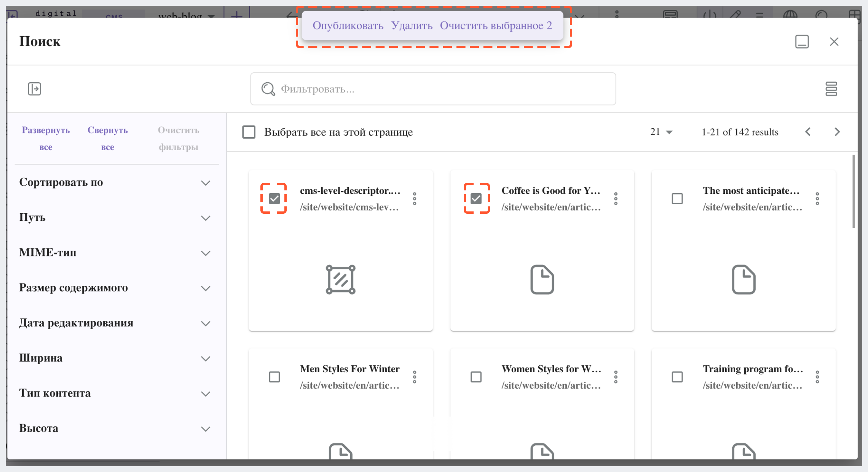Click Очистить фильтры link
The width and height of the screenshot is (868, 472).
click(x=179, y=138)
